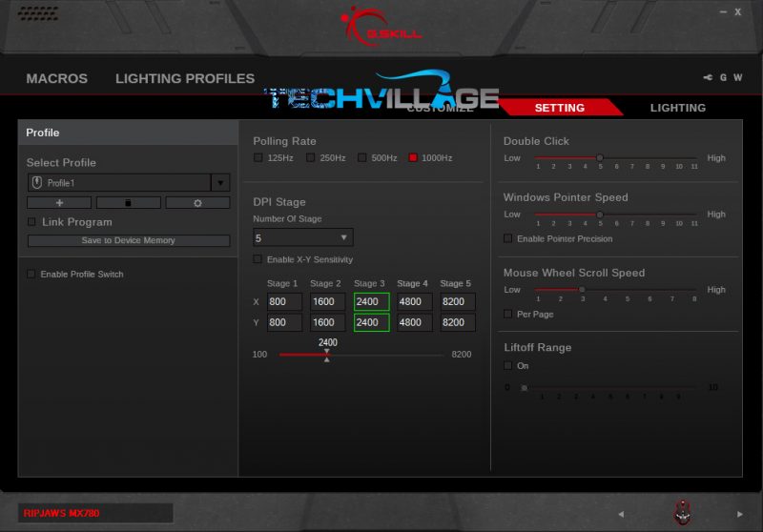Open the Select Profile dropdown arrow

[x=220, y=183]
